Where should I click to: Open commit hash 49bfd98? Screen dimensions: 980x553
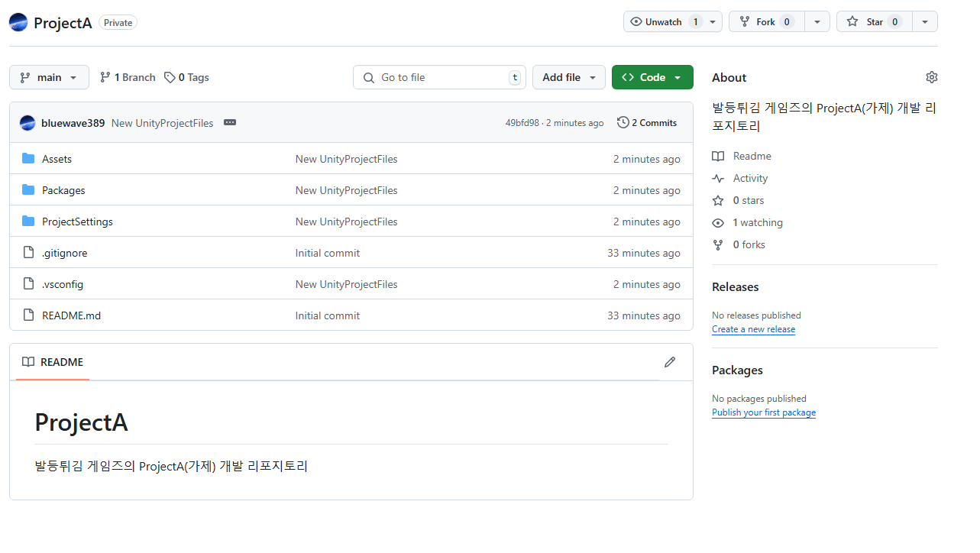[x=522, y=123]
